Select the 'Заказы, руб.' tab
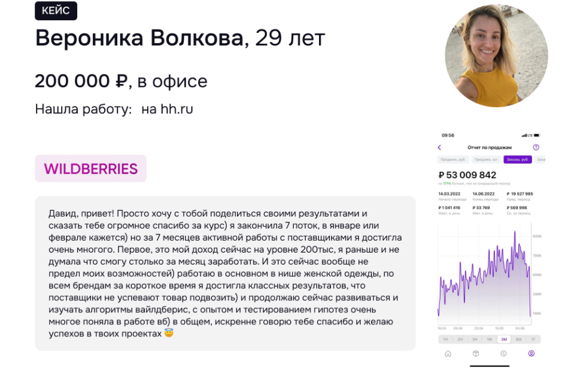The width and height of the screenshot is (577, 392). pos(517,160)
